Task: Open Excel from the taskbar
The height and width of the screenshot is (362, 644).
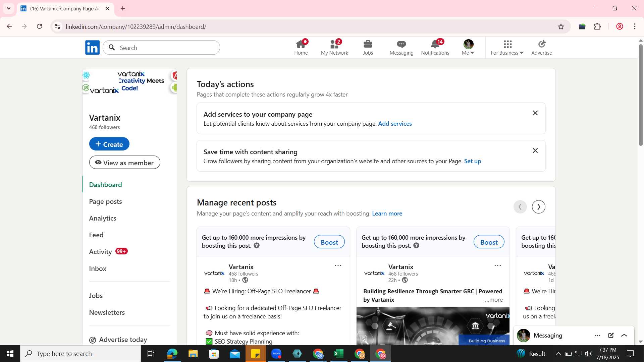Action: click(338, 354)
